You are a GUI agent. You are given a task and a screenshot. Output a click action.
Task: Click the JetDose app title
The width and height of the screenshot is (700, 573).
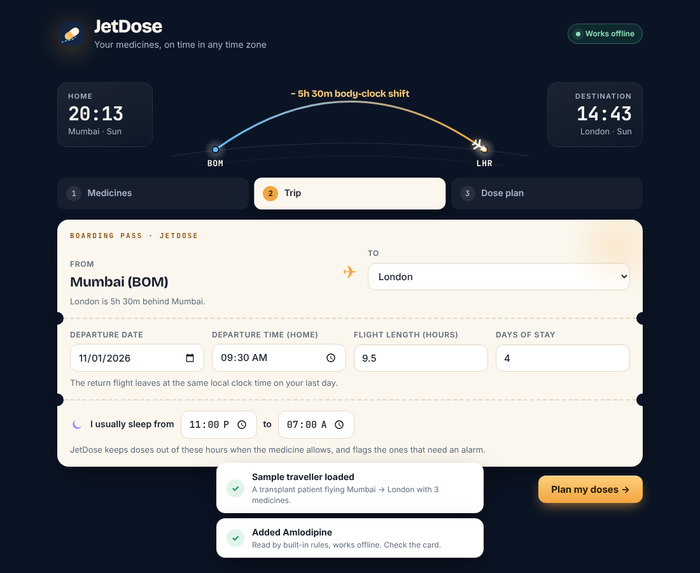(128, 26)
